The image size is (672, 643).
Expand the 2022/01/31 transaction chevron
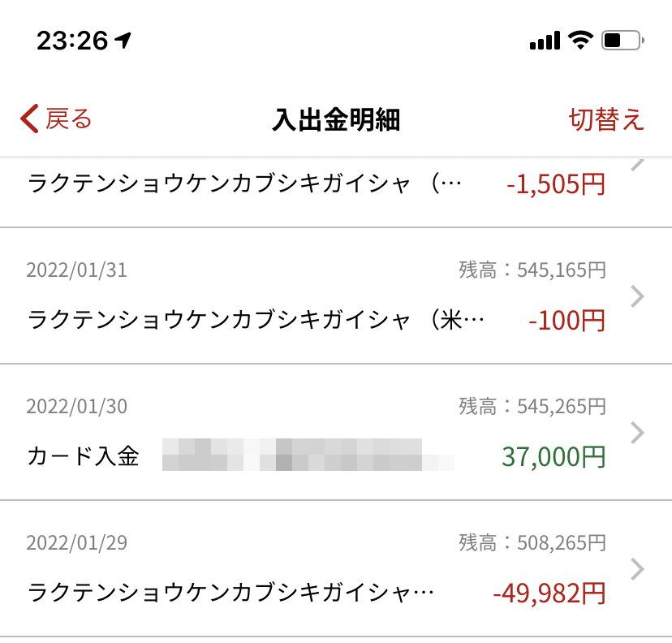[x=638, y=296]
